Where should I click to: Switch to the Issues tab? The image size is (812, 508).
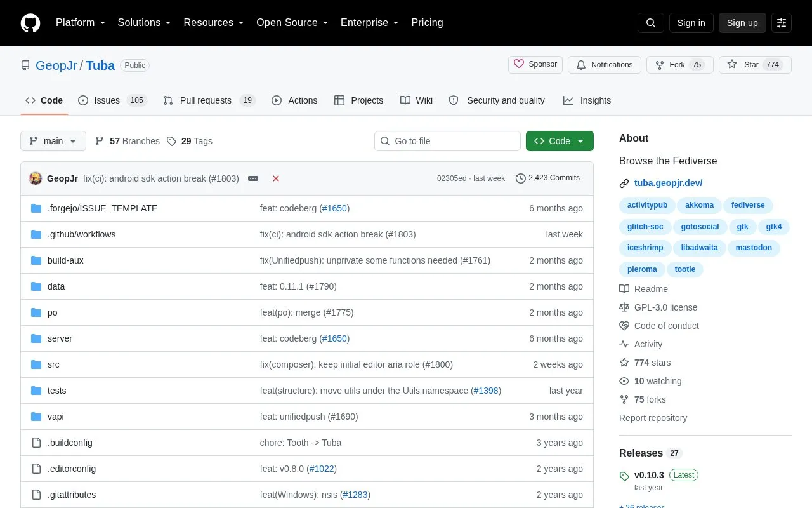[112, 100]
